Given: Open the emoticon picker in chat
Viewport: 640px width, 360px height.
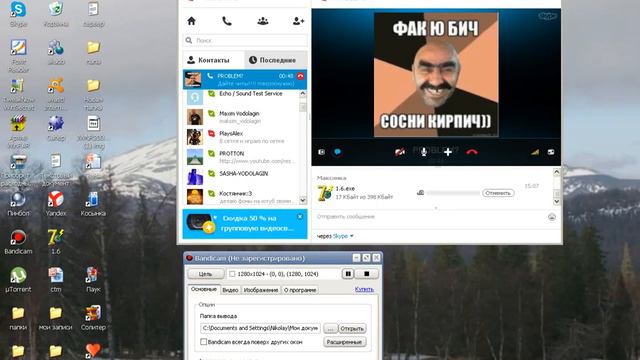Looking at the screenshot, I should click(x=551, y=217).
